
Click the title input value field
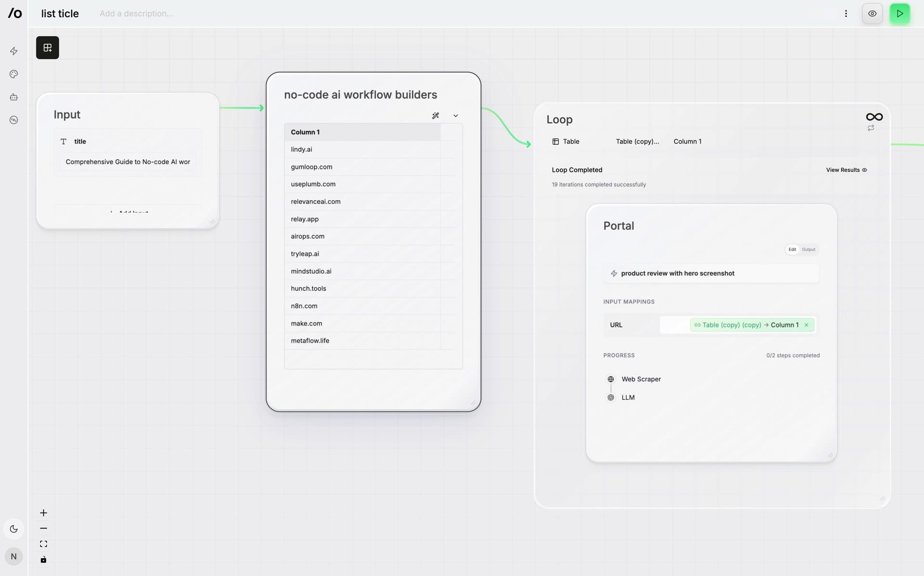(128, 162)
